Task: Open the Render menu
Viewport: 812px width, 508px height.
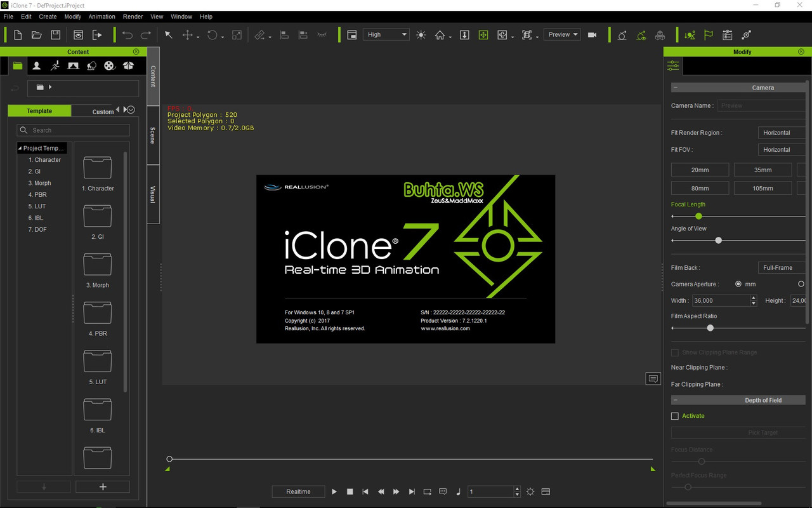Action: point(133,17)
